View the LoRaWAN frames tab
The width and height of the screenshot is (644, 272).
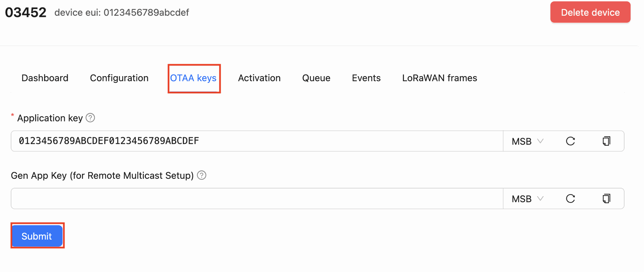[x=439, y=78]
